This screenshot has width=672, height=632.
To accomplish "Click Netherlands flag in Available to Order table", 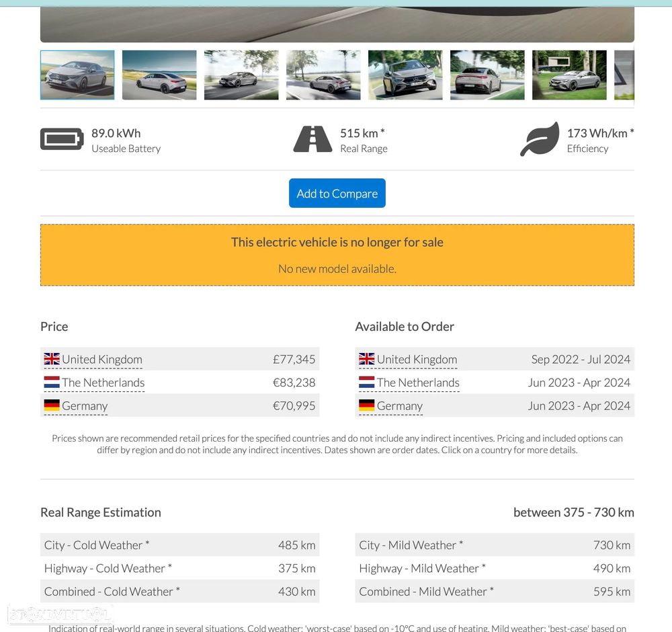I will [x=367, y=382].
